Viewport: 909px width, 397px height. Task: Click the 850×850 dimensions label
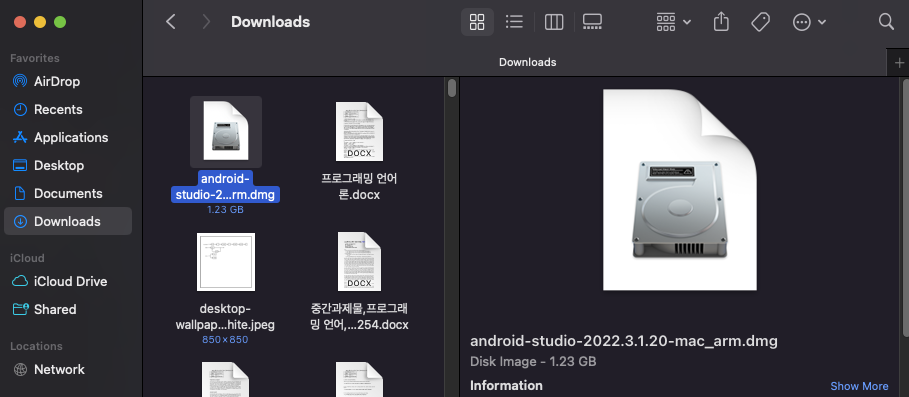225,340
